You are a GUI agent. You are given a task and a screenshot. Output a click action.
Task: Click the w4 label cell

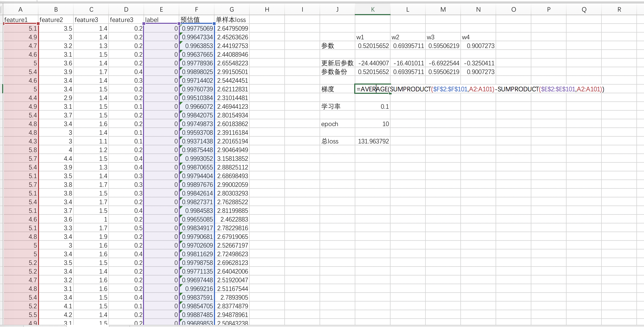(478, 37)
